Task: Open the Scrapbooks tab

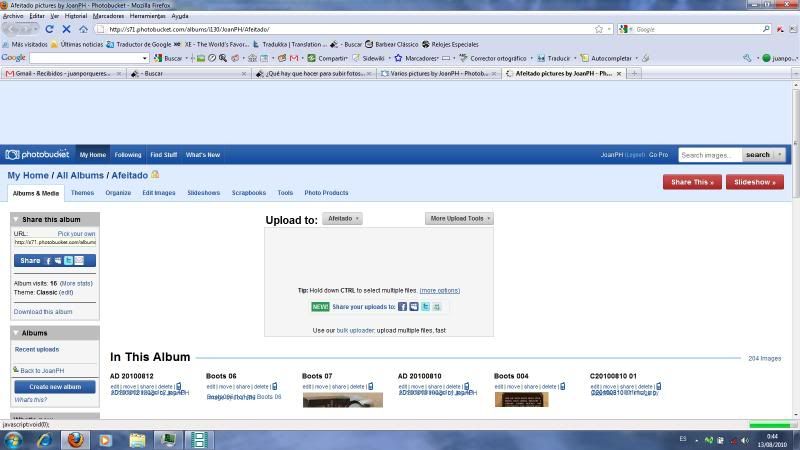Action: (x=248, y=193)
